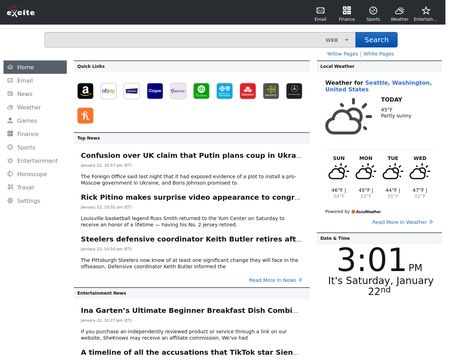
Task: Open the gray quick link with green logo
Action: (x=271, y=91)
